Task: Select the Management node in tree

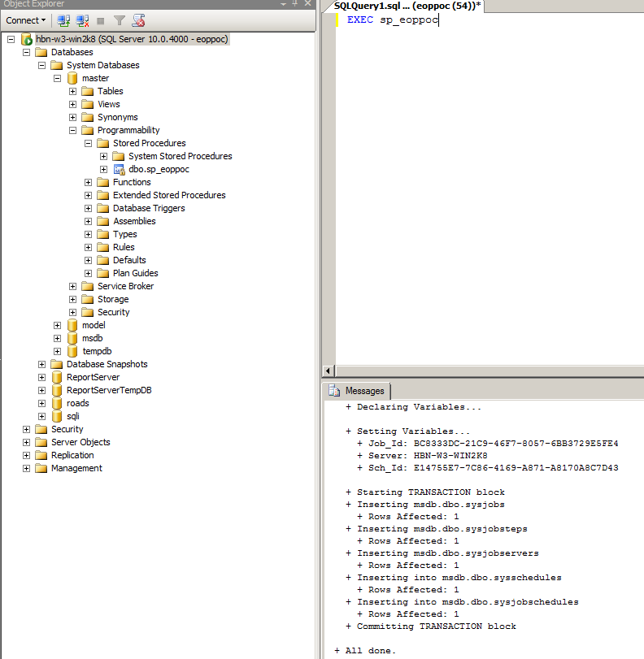Action: point(76,468)
